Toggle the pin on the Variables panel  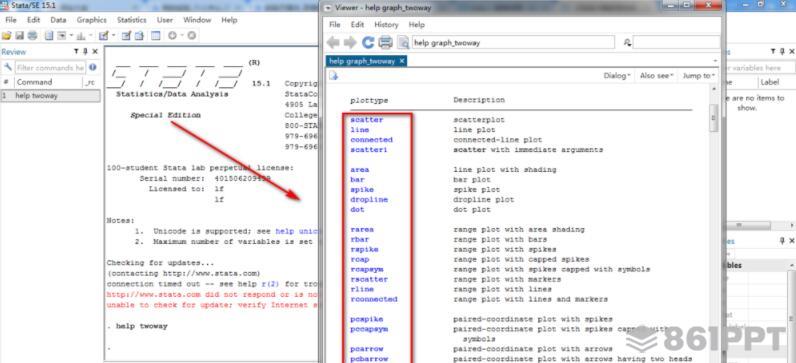click(x=782, y=51)
